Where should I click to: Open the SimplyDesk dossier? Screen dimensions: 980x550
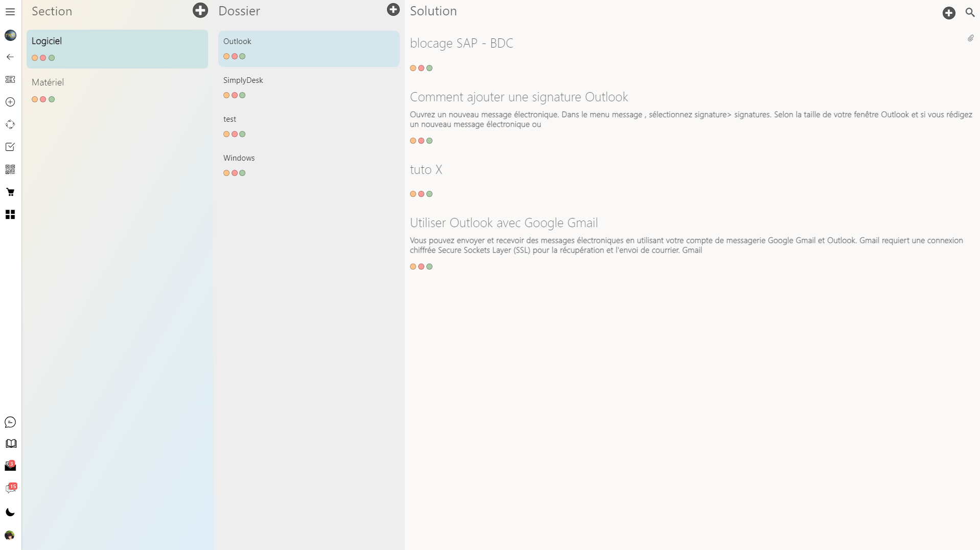coord(243,80)
